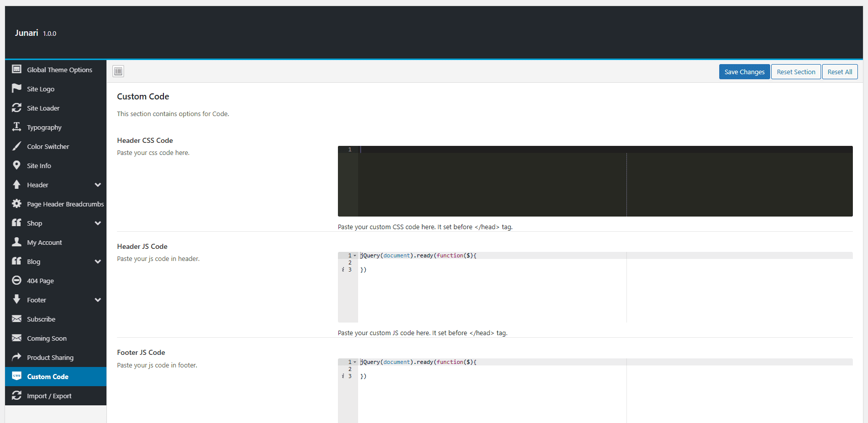
Task: Open the Site Logo section
Action: point(55,89)
